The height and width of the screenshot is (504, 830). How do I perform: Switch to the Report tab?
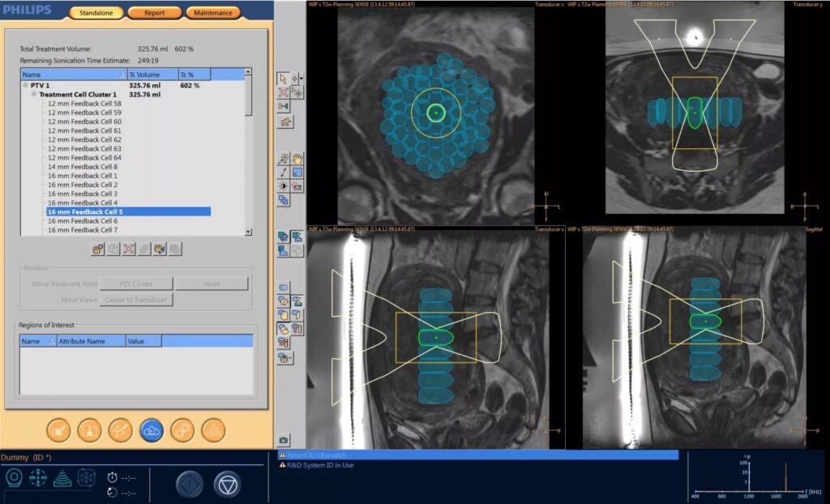click(154, 13)
